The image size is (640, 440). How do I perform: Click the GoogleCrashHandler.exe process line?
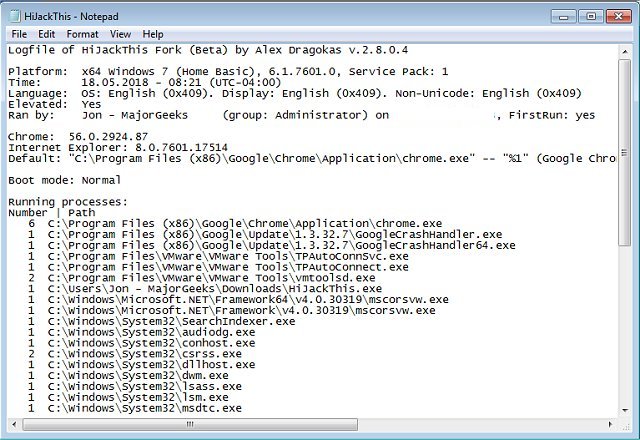coord(265,234)
